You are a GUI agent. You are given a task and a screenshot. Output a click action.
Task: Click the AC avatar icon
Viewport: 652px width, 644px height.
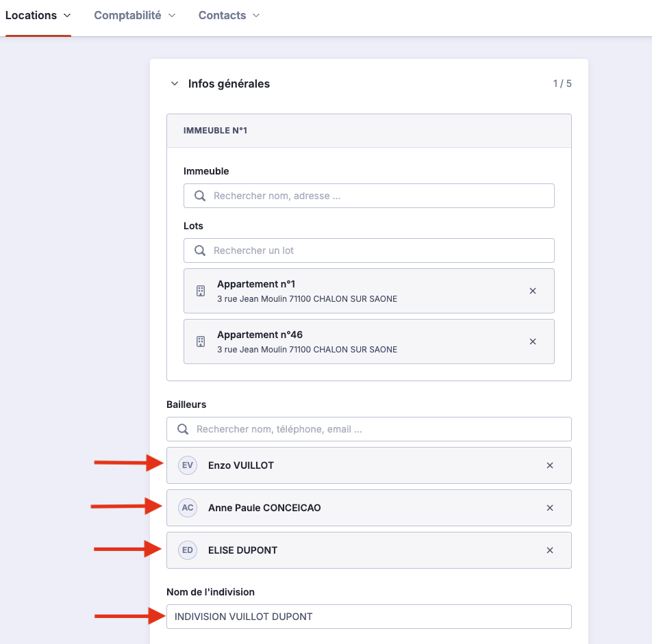tap(188, 508)
